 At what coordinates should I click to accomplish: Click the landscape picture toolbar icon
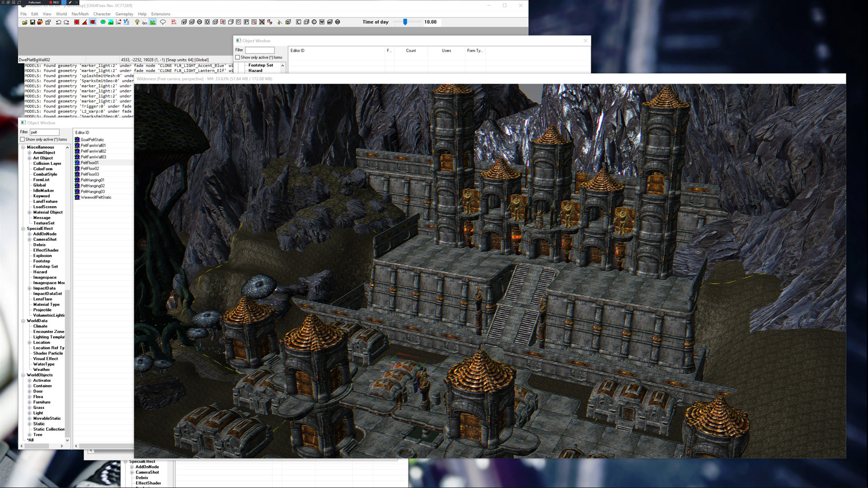pyautogui.click(x=111, y=22)
